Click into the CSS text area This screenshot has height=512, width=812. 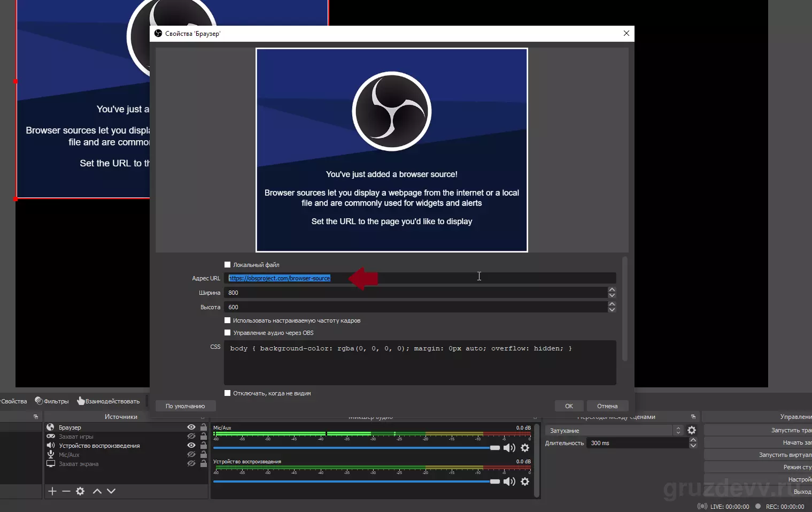coord(420,362)
